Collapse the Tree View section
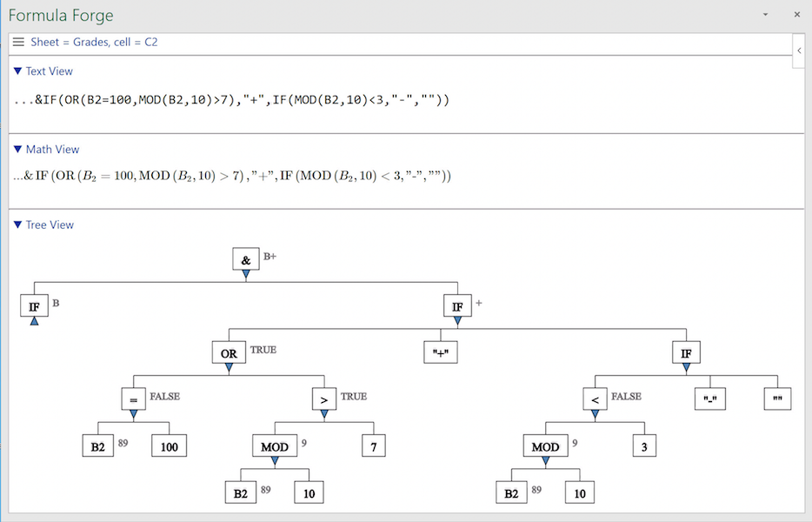The width and height of the screenshot is (812, 522). [17, 224]
